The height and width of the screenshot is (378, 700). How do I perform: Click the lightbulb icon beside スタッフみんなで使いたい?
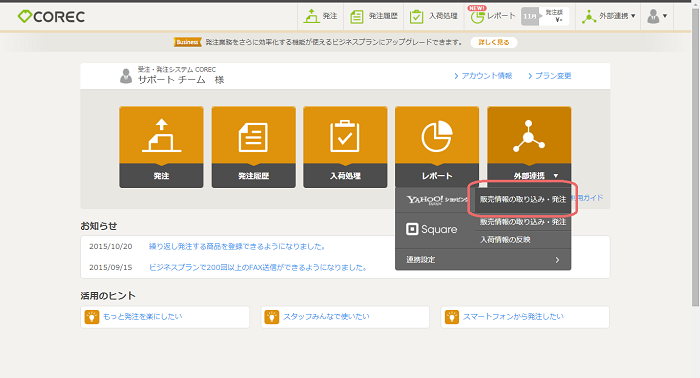(x=271, y=317)
